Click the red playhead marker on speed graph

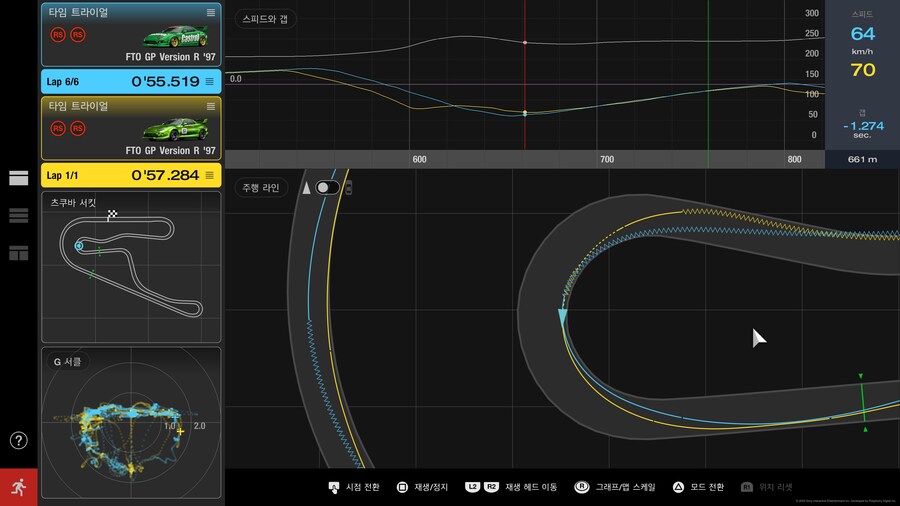(525, 42)
